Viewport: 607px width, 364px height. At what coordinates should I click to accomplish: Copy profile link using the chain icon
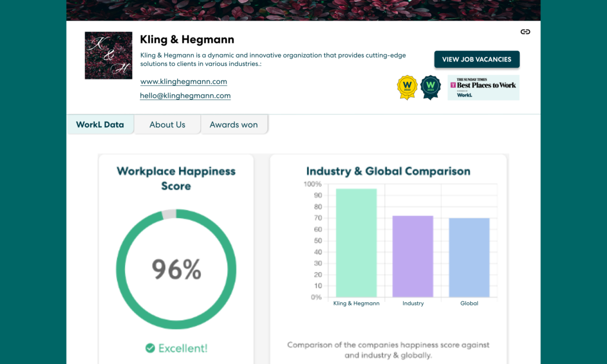[x=525, y=31]
